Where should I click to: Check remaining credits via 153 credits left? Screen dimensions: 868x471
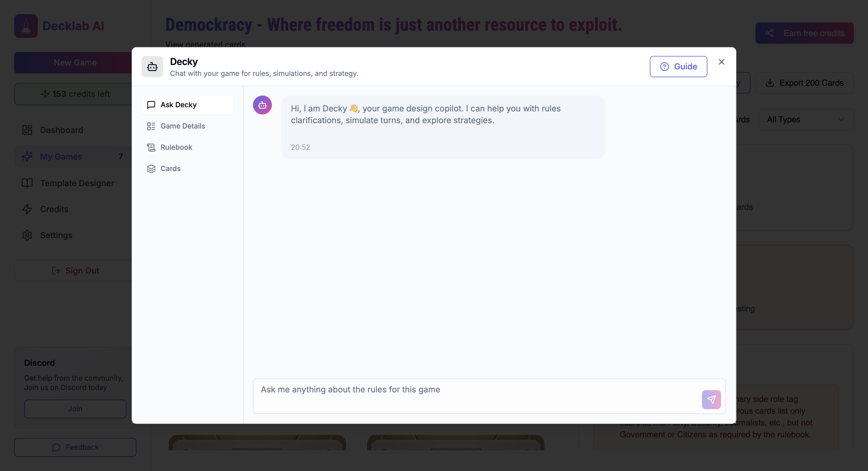tap(76, 94)
